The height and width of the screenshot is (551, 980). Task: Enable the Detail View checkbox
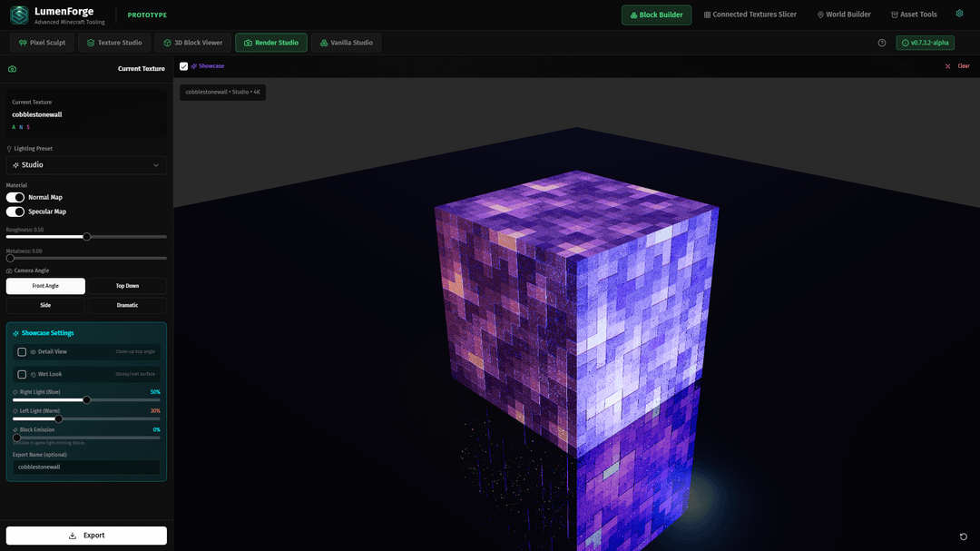tap(22, 351)
